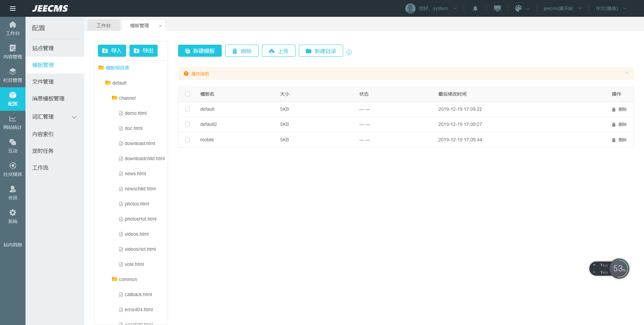Click delete trash icon for mobile row
The width and height of the screenshot is (644, 325).
point(613,140)
